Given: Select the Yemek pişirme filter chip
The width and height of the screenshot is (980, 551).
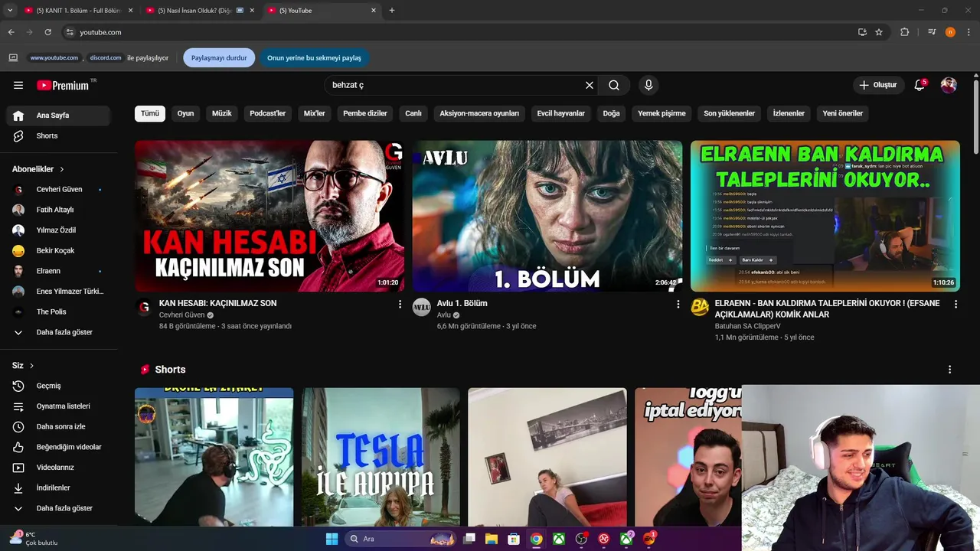Looking at the screenshot, I should [x=661, y=113].
